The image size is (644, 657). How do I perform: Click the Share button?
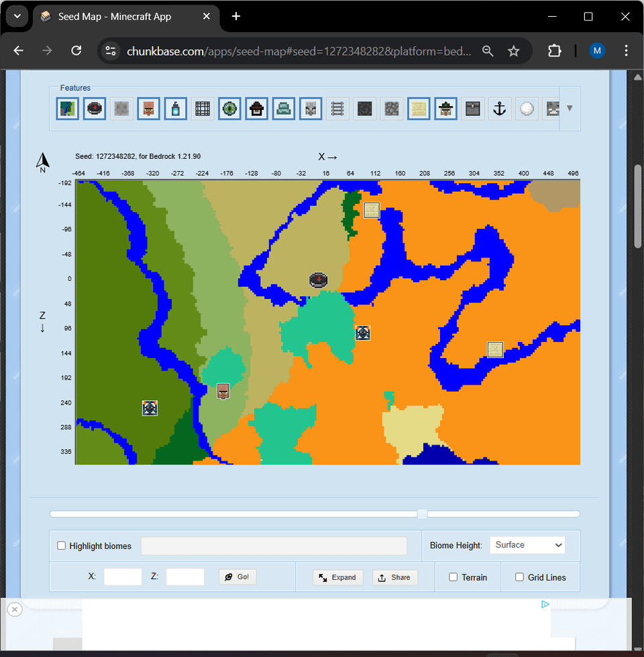395,577
